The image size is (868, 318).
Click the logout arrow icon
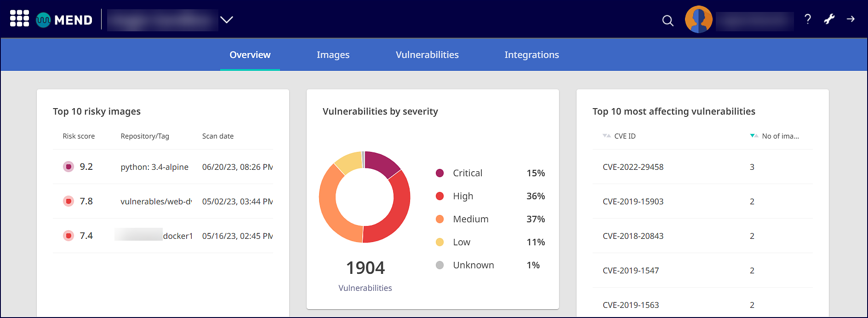[851, 19]
